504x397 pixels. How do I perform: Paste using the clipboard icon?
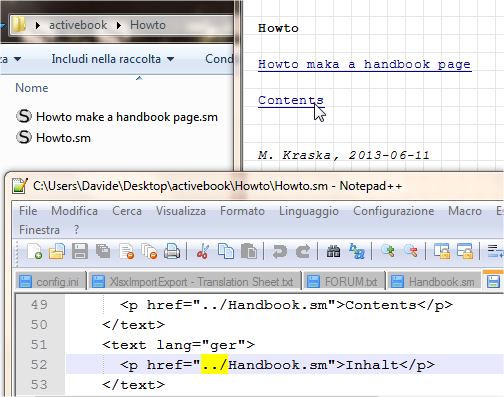(x=249, y=251)
